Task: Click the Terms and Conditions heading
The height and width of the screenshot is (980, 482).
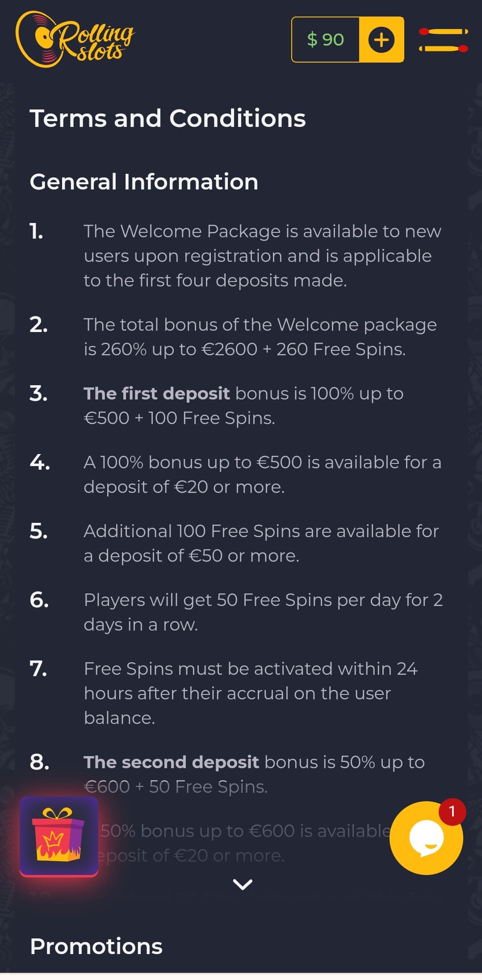Action: pyautogui.click(x=168, y=118)
